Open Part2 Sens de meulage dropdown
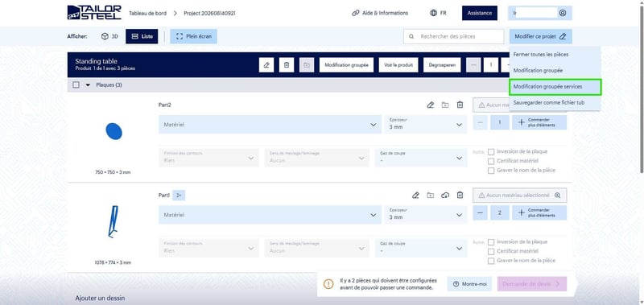This screenshot has height=305, width=644. pos(316,158)
